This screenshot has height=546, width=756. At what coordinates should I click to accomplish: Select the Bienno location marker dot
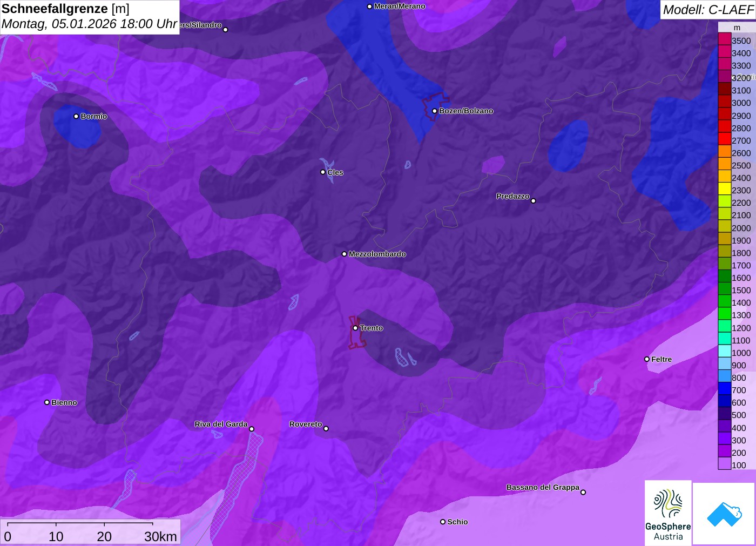click(x=47, y=402)
